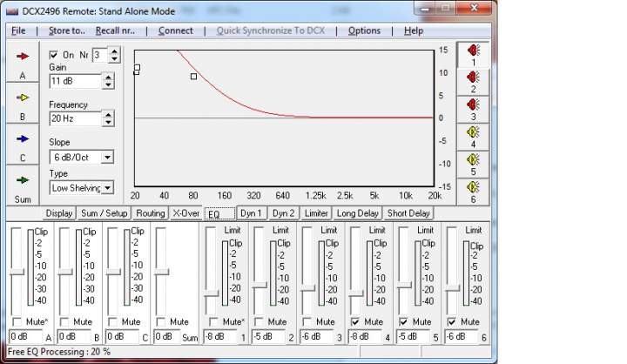This screenshot has height=364, width=627.
Task: Unmute output 4
Action: [x=355, y=321]
